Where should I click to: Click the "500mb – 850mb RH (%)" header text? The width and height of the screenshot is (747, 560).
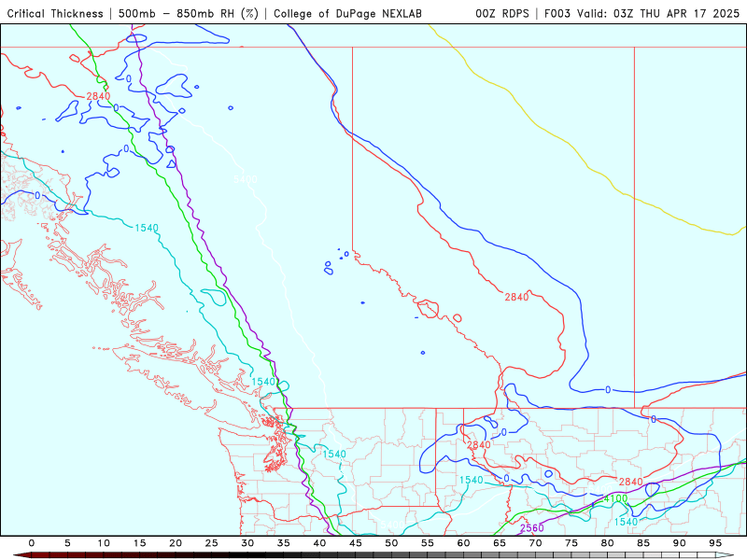189,13
